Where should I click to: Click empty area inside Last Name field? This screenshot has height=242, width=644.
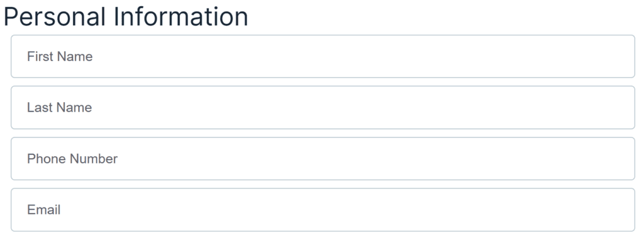point(370,107)
